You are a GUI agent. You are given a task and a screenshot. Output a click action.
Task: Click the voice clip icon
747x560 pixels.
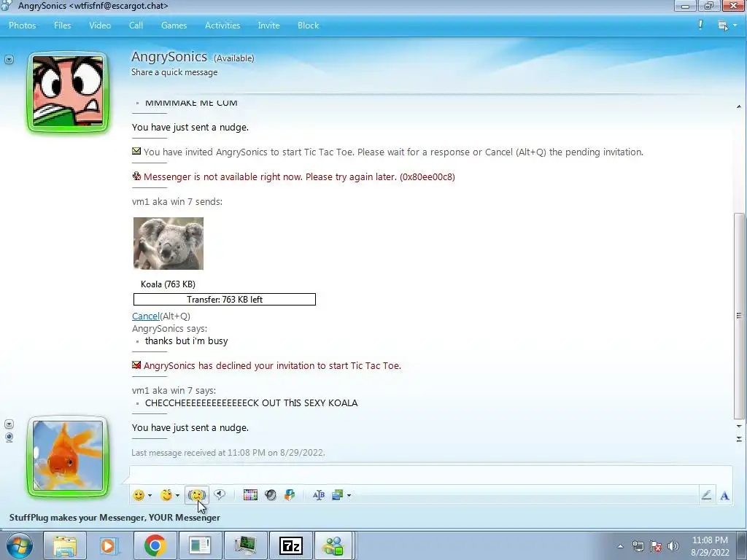tap(220, 495)
